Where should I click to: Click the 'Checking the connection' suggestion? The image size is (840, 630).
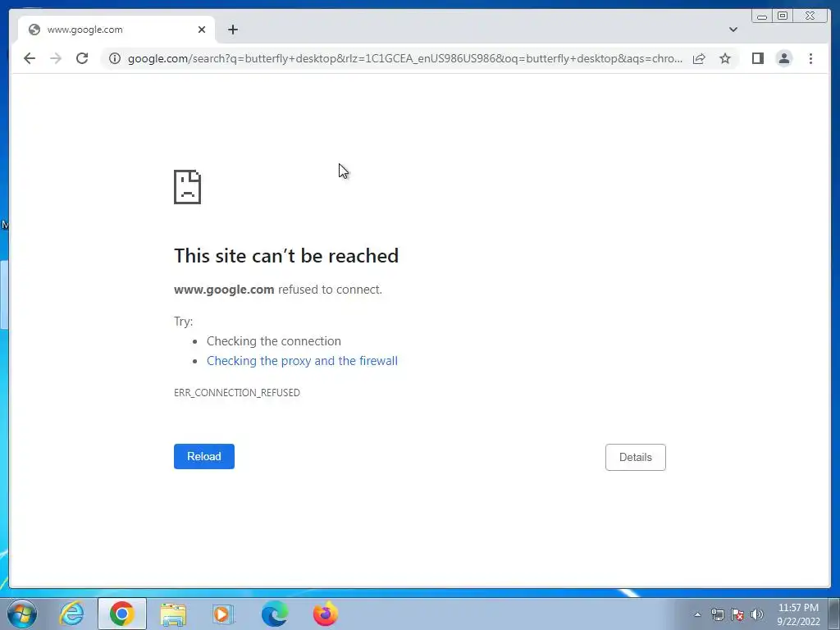[x=274, y=341]
